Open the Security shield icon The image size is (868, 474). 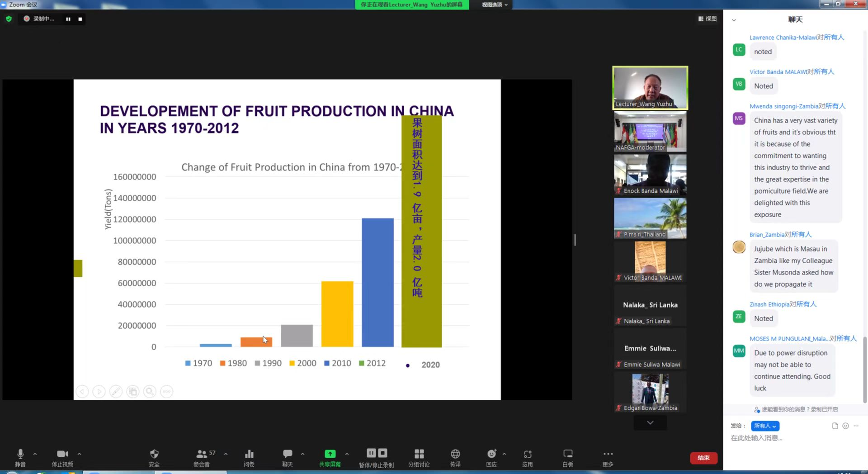point(154,457)
